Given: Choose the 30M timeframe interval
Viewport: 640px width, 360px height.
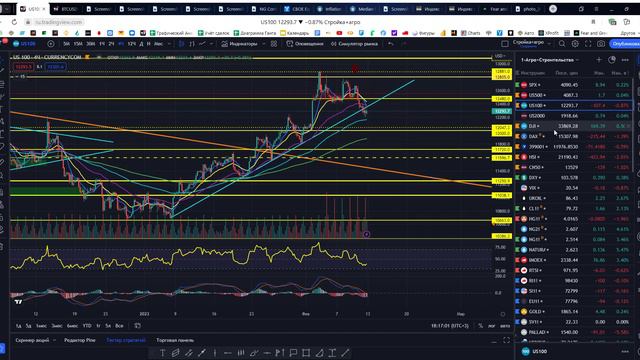Looking at the screenshot, I should tap(90, 44).
